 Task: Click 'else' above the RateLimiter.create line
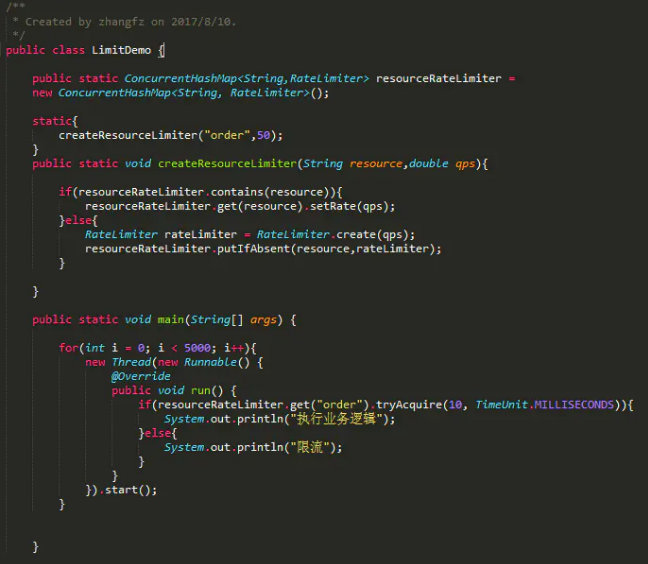click(78, 220)
